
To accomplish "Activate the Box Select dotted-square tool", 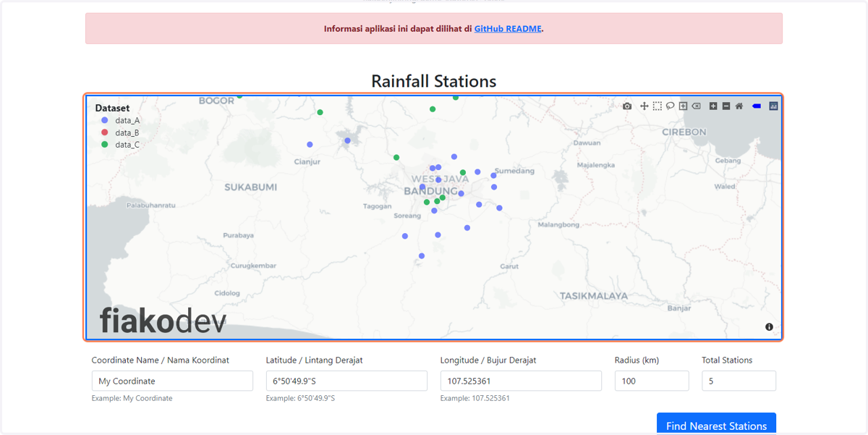I will (657, 106).
